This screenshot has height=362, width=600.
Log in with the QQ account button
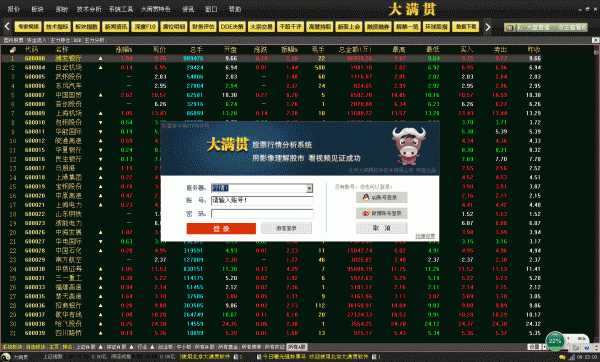coord(382,197)
